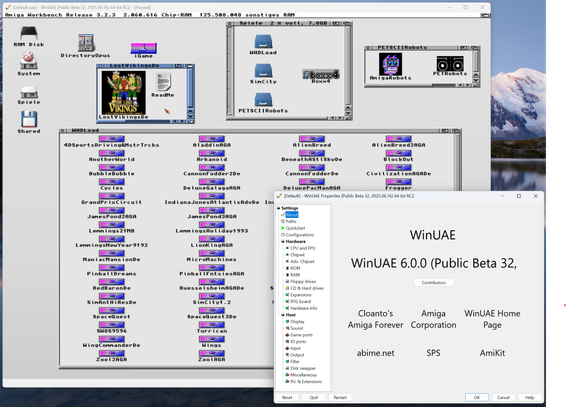Select the Wings game icon
The image size is (566, 407).
click(212, 339)
